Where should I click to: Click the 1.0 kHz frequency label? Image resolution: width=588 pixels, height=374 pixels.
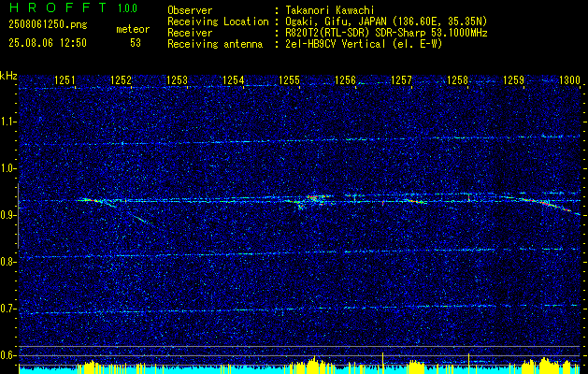tap(8, 168)
